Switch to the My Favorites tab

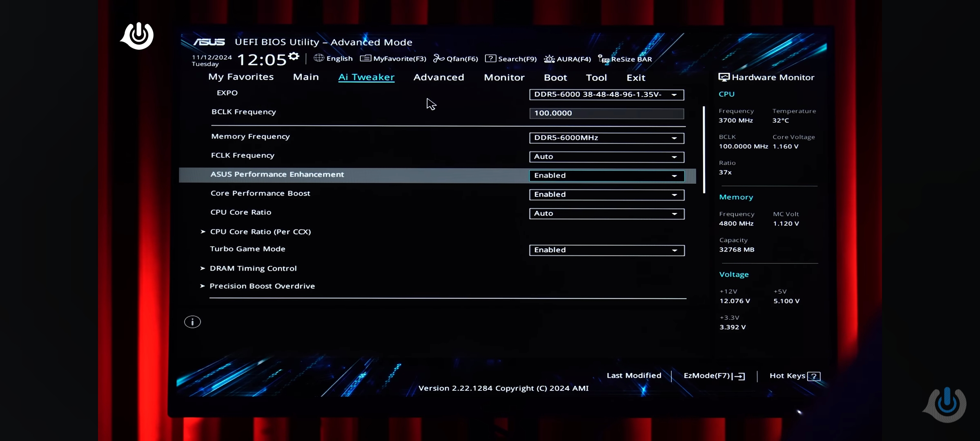241,77
